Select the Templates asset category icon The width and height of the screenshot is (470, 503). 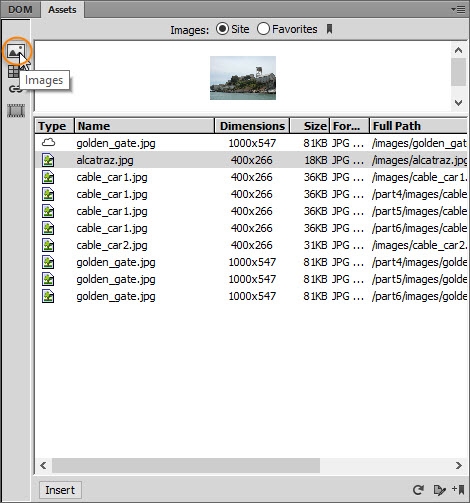(x=13, y=71)
